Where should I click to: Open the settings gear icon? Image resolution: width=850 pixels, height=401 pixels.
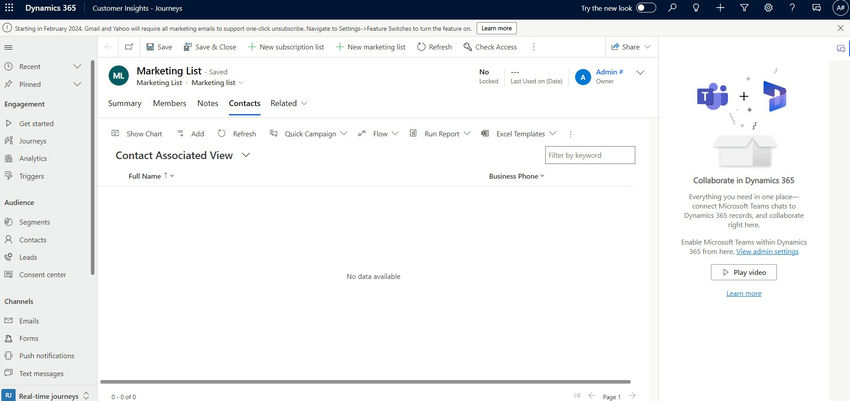(x=768, y=8)
